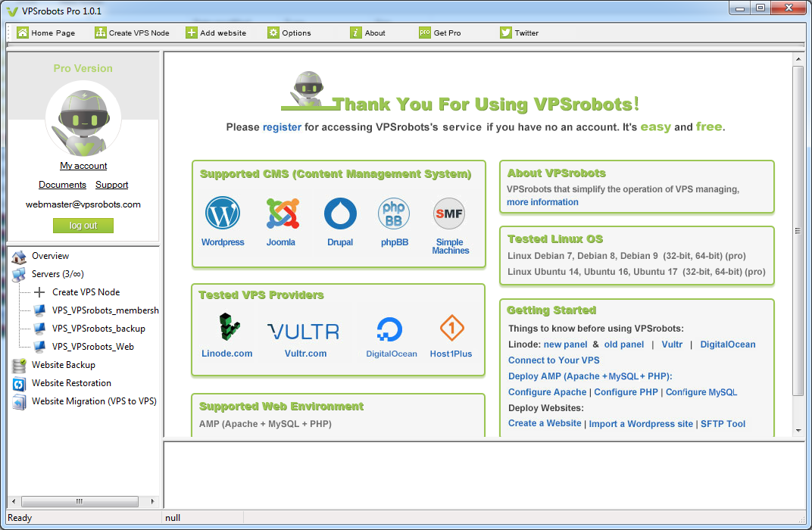
Task: Click the Joomla logo icon
Action: tap(283, 214)
